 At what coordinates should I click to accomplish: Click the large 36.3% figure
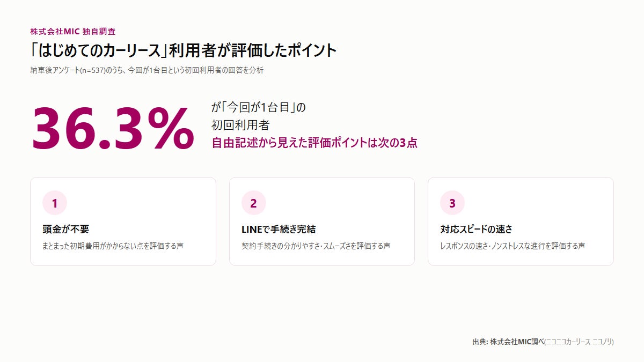[x=113, y=129]
